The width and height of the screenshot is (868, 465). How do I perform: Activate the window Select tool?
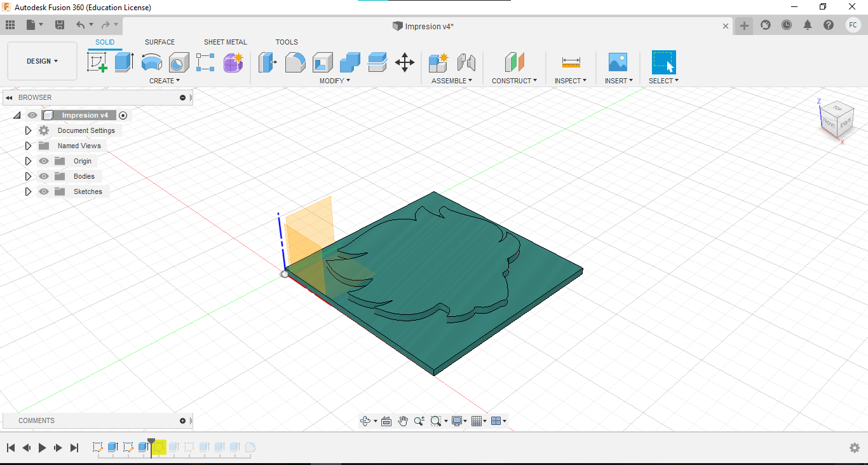663,62
